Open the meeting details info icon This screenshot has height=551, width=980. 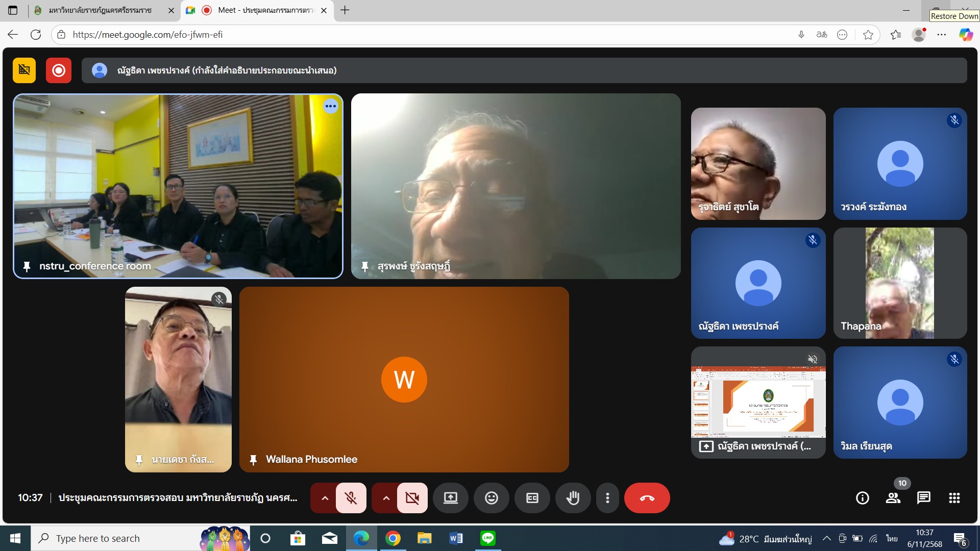[862, 498]
